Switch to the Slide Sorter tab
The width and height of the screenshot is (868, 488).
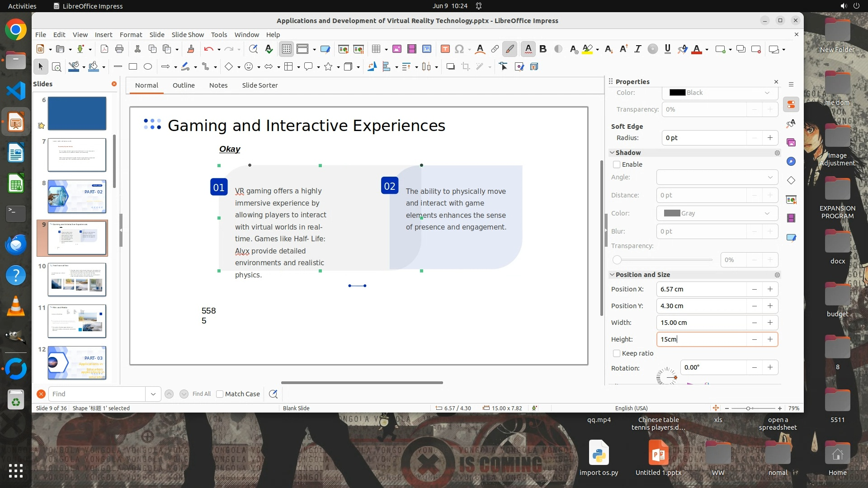point(259,85)
